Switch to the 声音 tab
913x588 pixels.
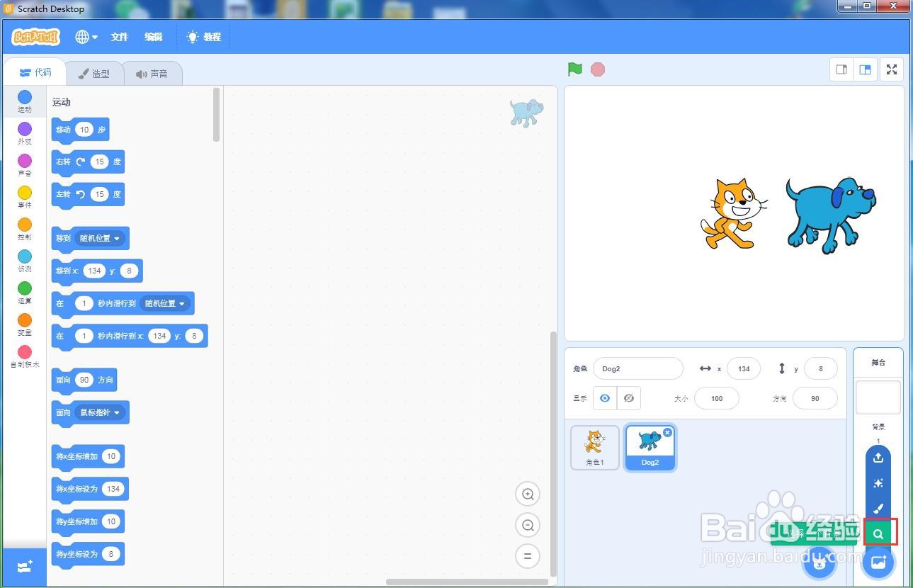[152, 73]
